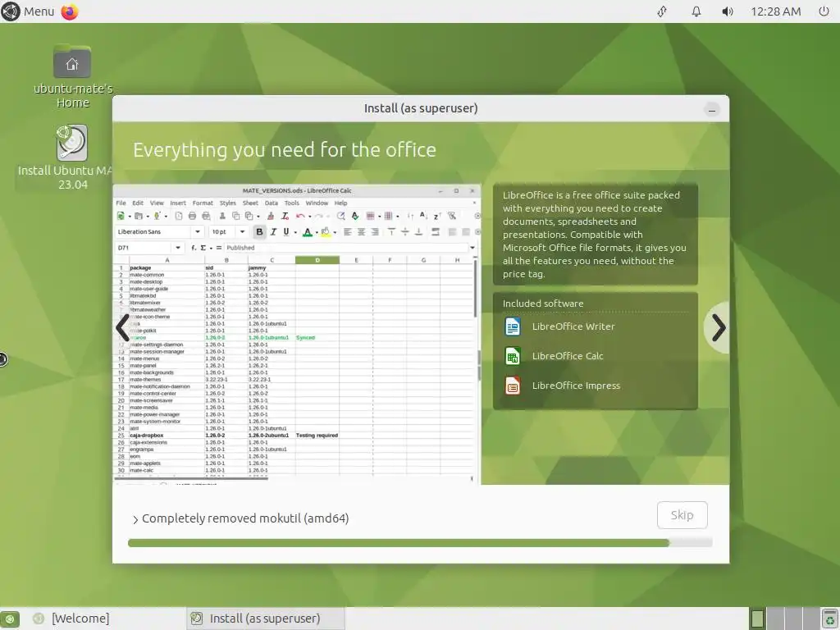The image size is (840, 630).
Task: Click the 'LibreOffice Impress' label
Action: point(576,386)
